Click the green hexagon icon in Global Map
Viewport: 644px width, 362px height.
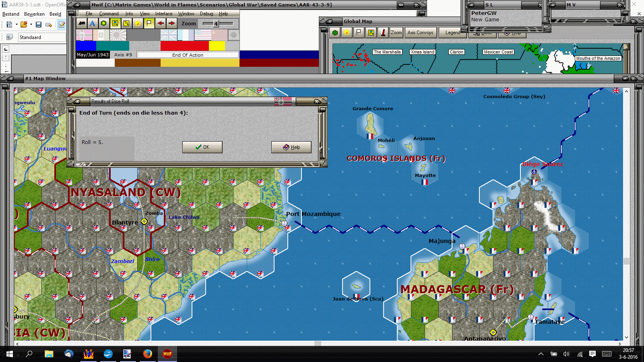[335, 33]
